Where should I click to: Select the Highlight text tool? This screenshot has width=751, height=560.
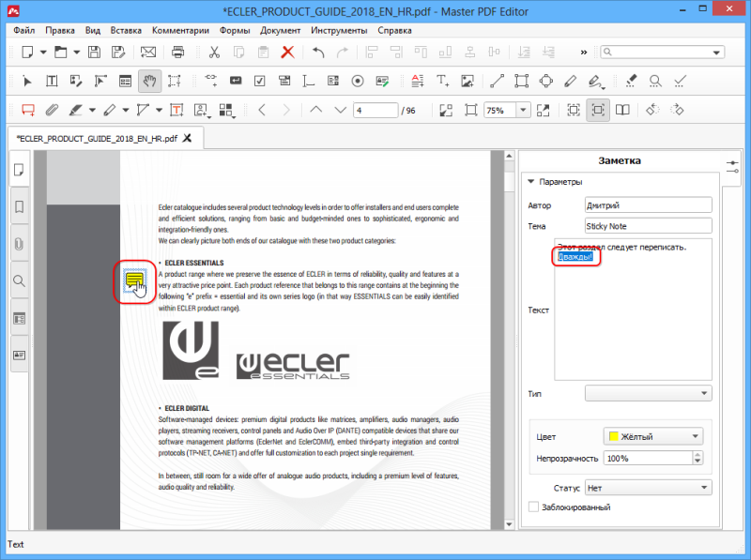tap(76, 110)
